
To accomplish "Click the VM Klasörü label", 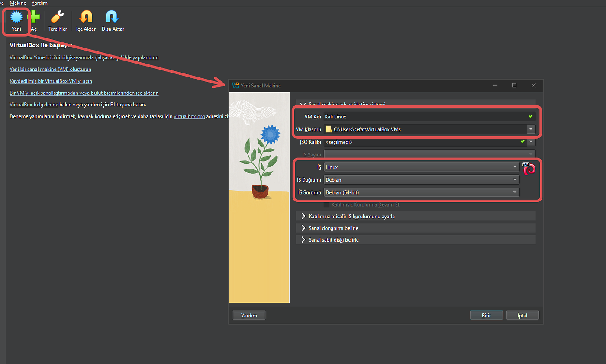I will click(308, 129).
